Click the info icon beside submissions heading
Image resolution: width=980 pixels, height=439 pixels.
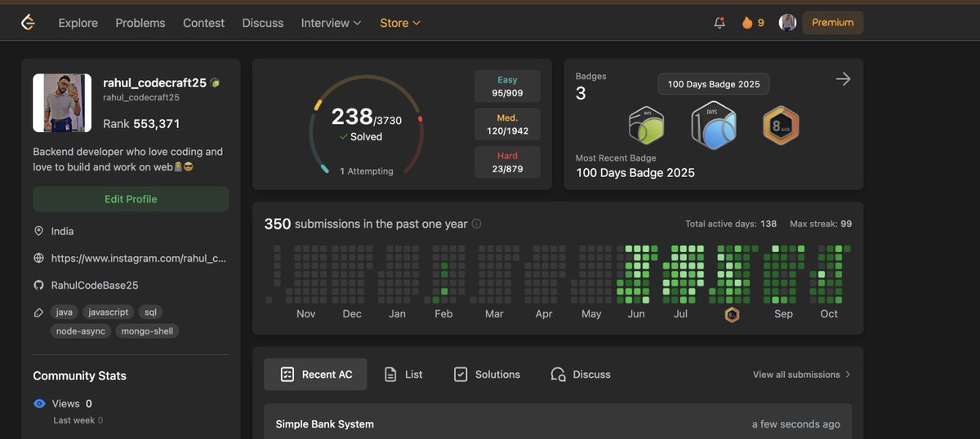tap(477, 224)
